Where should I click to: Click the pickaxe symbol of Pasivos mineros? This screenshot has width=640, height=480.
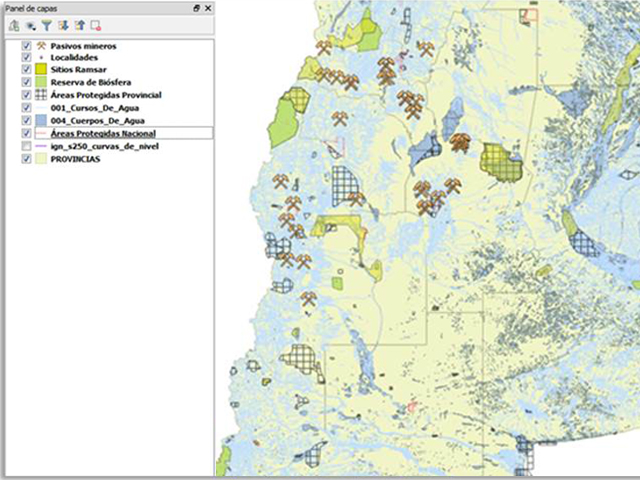(41, 46)
